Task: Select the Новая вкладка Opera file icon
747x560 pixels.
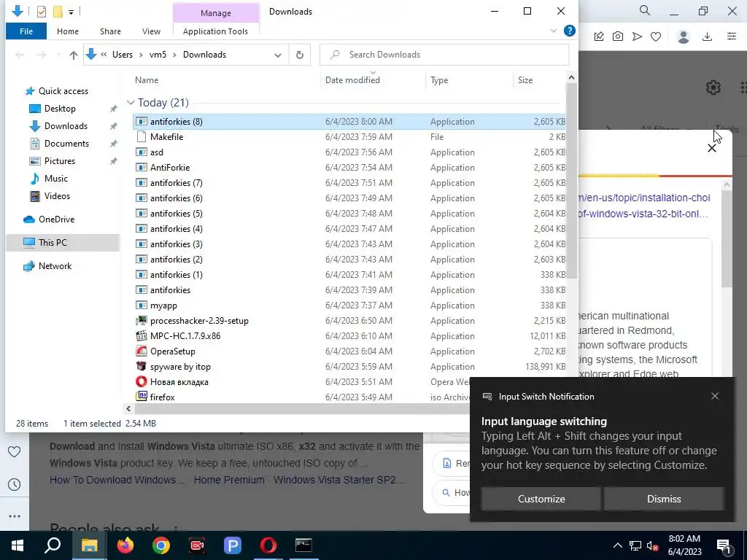Action: 141,381
